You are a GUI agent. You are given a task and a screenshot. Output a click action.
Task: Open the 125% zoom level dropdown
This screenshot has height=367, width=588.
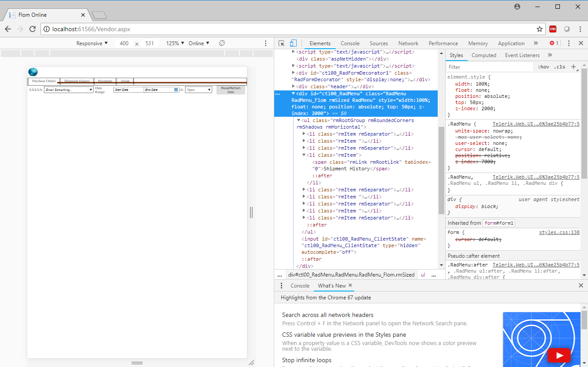pos(175,43)
